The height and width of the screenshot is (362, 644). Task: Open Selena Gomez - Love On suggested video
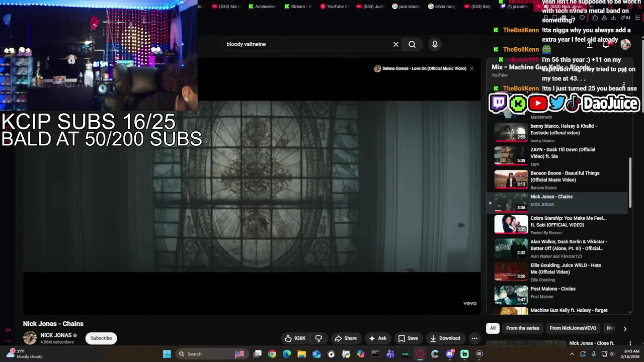click(x=420, y=68)
